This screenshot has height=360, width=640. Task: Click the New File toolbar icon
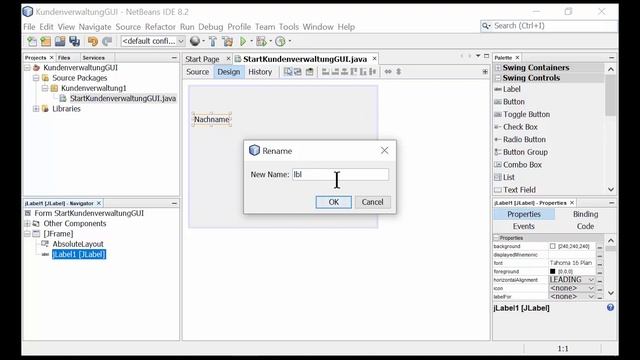(x=32, y=41)
